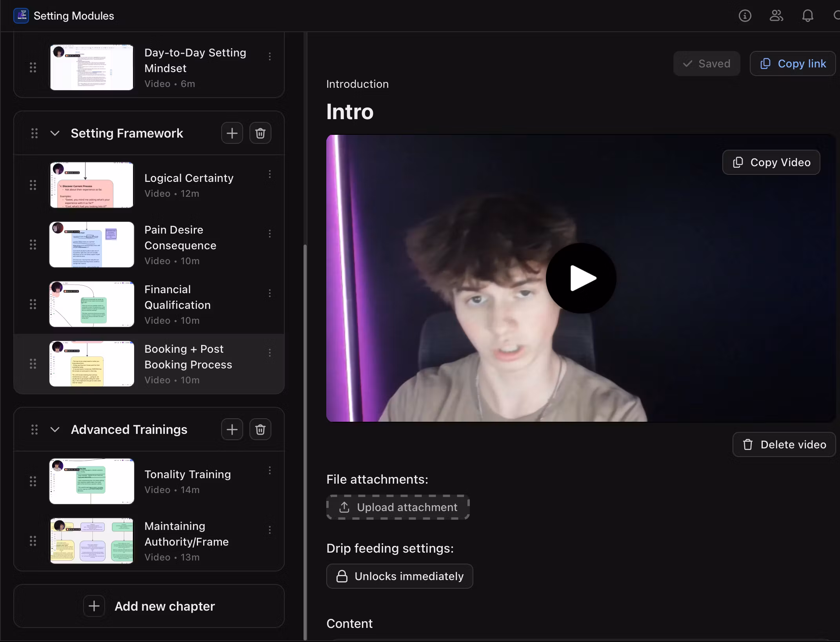Open options menu for Logical Certainty
The width and height of the screenshot is (840, 642).
(x=270, y=174)
